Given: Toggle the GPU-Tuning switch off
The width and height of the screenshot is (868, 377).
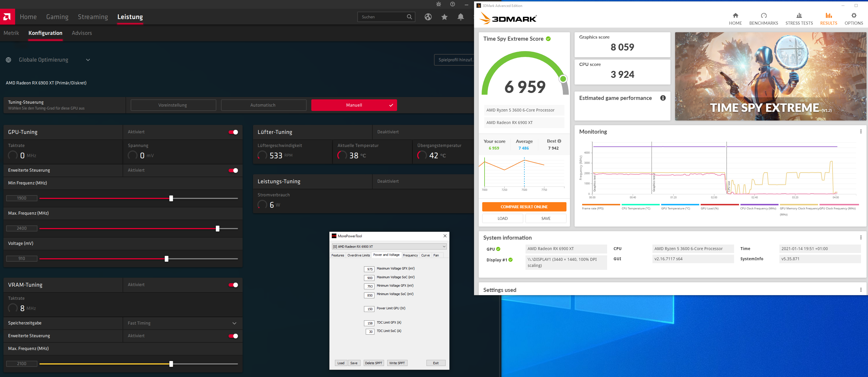Looking at the screenshot, I should point(233,132).
